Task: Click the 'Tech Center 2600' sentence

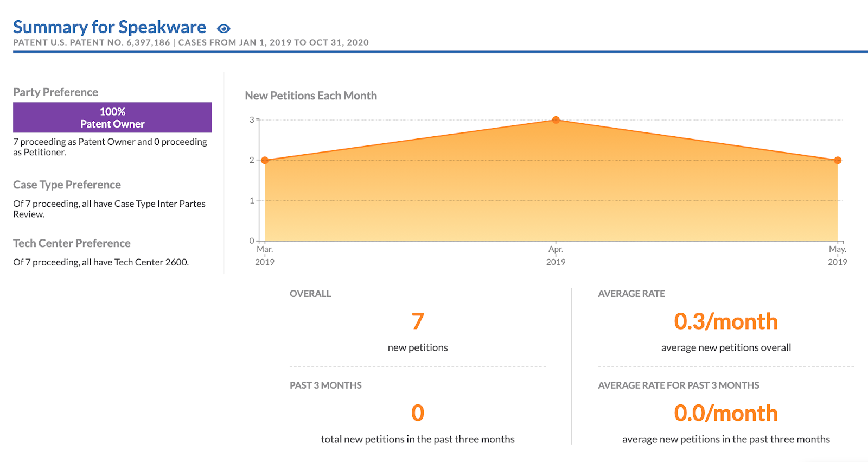Action: coord(101,262)
